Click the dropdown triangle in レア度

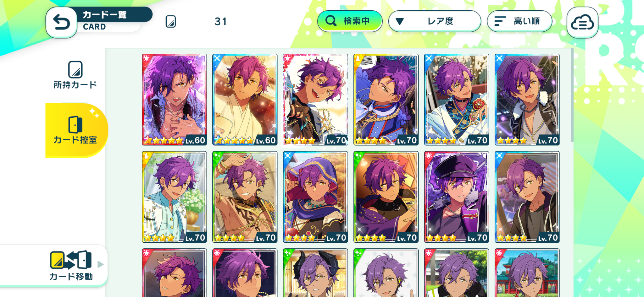point(399,22)
